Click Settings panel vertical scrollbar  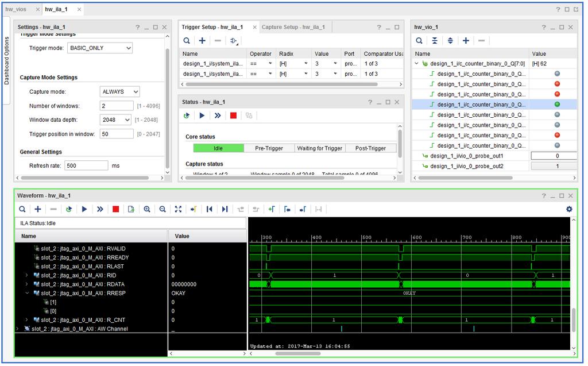[x=167, y=108]
